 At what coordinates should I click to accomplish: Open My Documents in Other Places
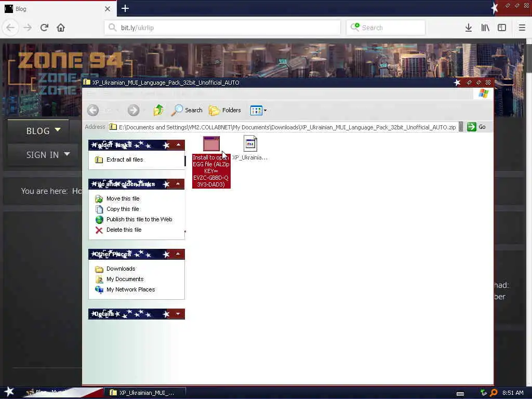(125, 279)
